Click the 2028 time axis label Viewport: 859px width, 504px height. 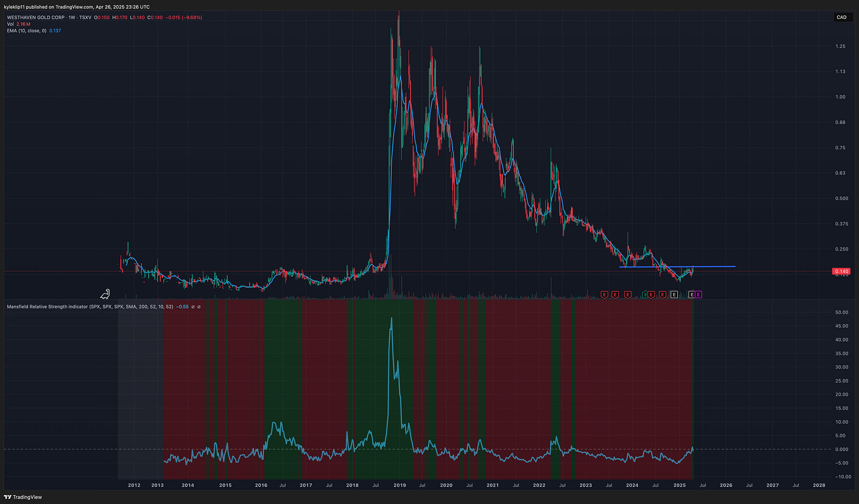pos(819,485)
